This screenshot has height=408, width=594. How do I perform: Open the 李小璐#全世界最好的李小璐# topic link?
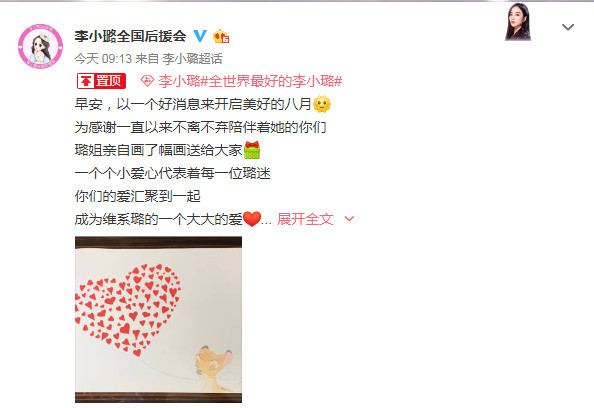pyautogui.click(x=250, y=81)
